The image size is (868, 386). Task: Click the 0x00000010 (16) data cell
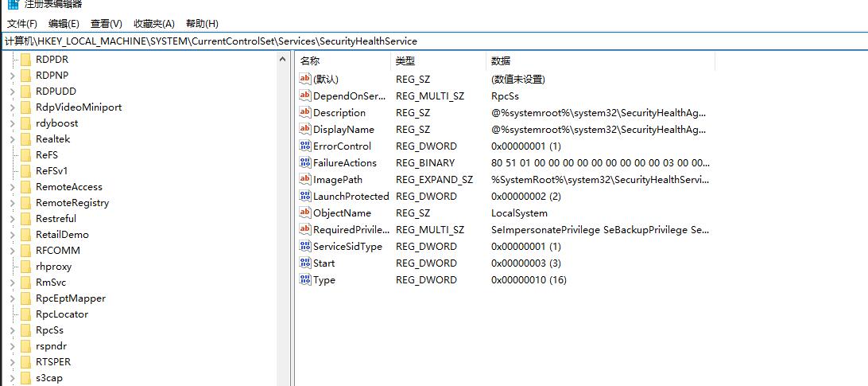529,279
